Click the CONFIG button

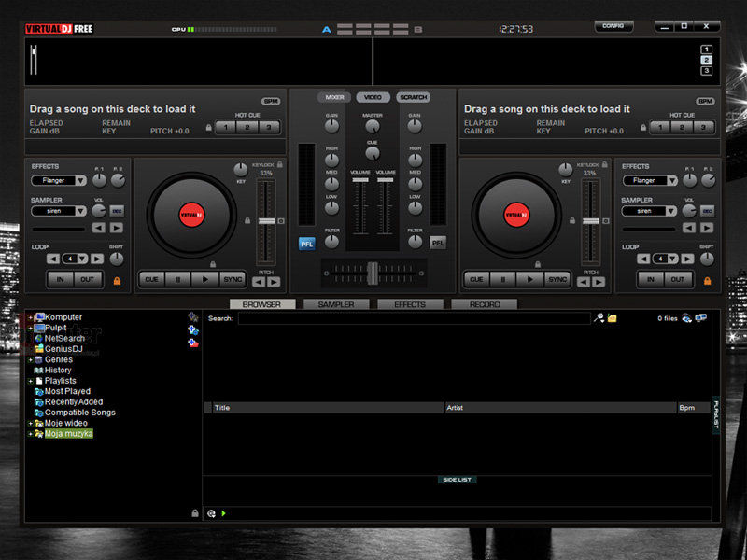pyautogui.click(x=613, y=26)
